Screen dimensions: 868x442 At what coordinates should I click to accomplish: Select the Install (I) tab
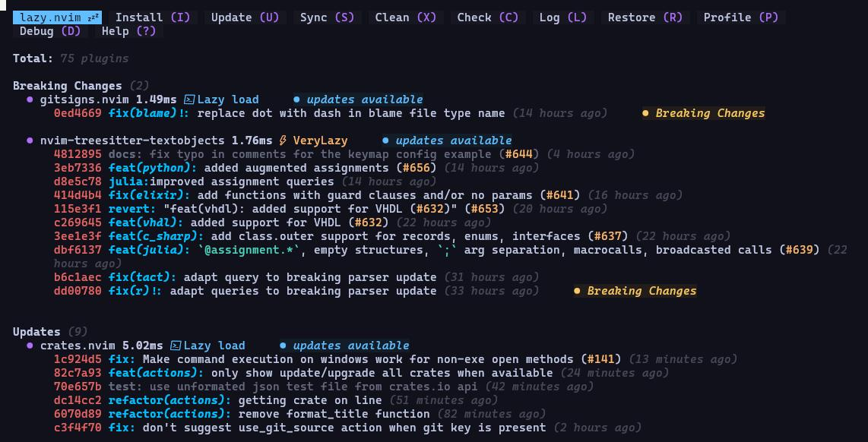point(153,17)
